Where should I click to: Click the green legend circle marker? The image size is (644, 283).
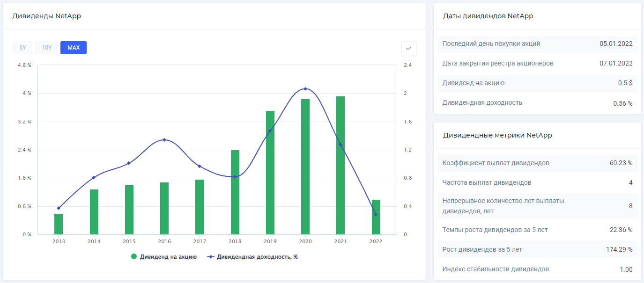[x=134, y=257]
